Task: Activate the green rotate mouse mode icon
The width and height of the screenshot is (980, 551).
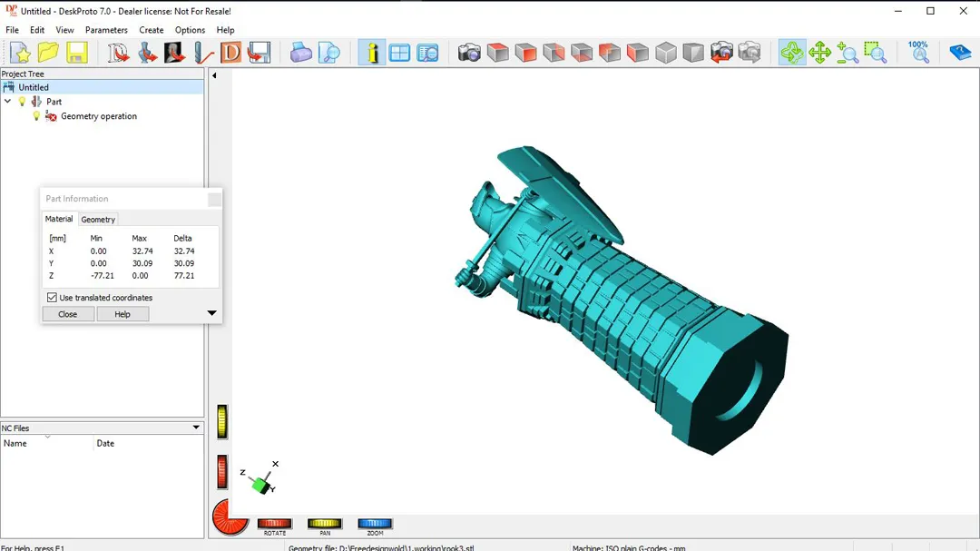Action: pos(792,53)
